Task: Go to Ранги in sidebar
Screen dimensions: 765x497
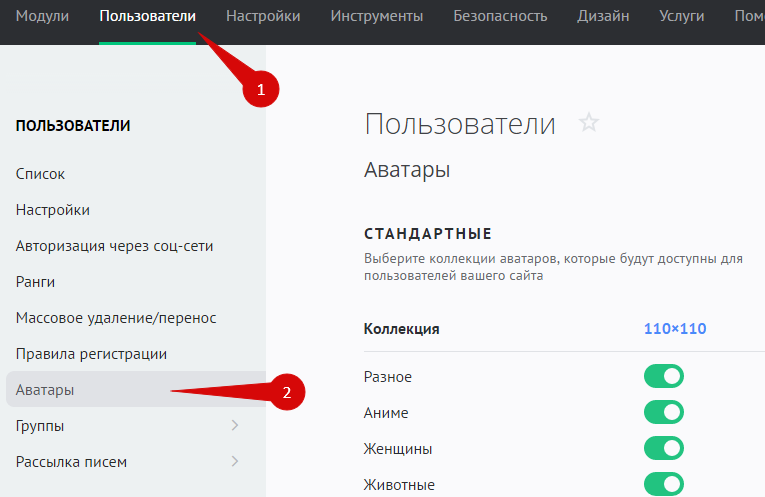Action: coord(35,282)
